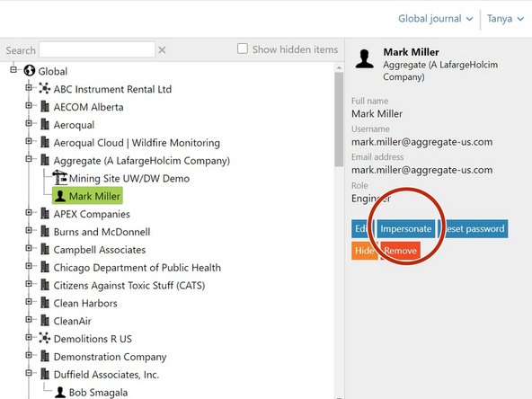Select the Mark Miller tree item
The width and height of the screenshot is (532, 399).
coord(87,196)
